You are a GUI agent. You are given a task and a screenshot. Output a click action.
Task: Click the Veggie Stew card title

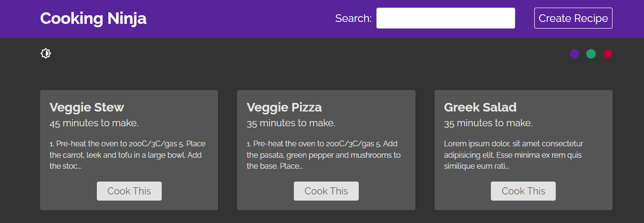click(x=87, y=107)
